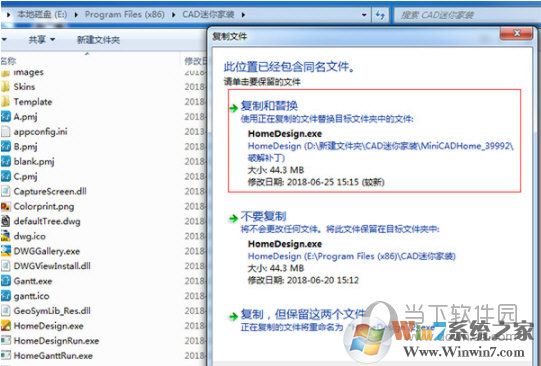The height and width of the screenshot is (366, 541).
Task: Click Program Files (x86) in the address path
Action: (125, 14)
